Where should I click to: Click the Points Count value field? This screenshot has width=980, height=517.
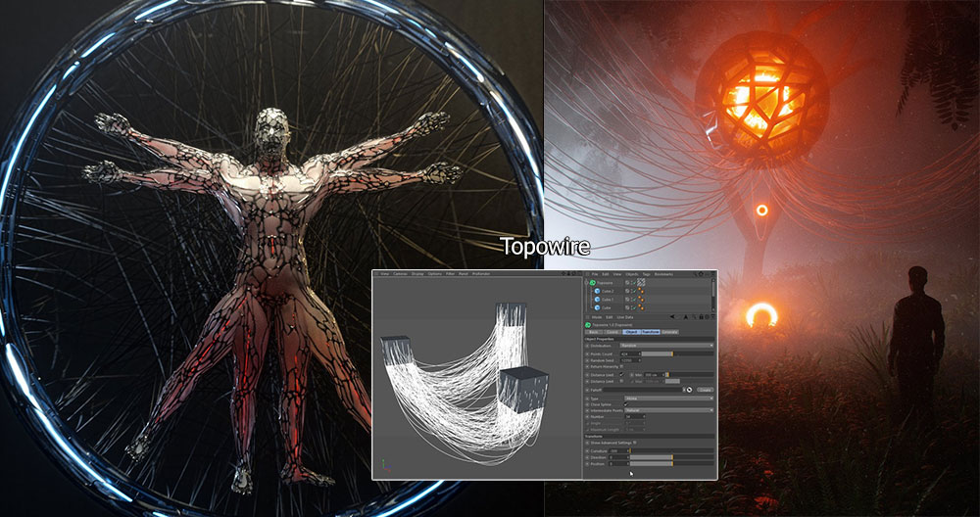pyautogui.click(x=629, y=354)
